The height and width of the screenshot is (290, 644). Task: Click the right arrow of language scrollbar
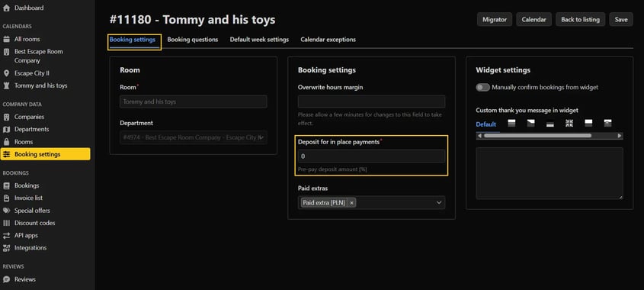pyautogui.click(x=620, y=136)
